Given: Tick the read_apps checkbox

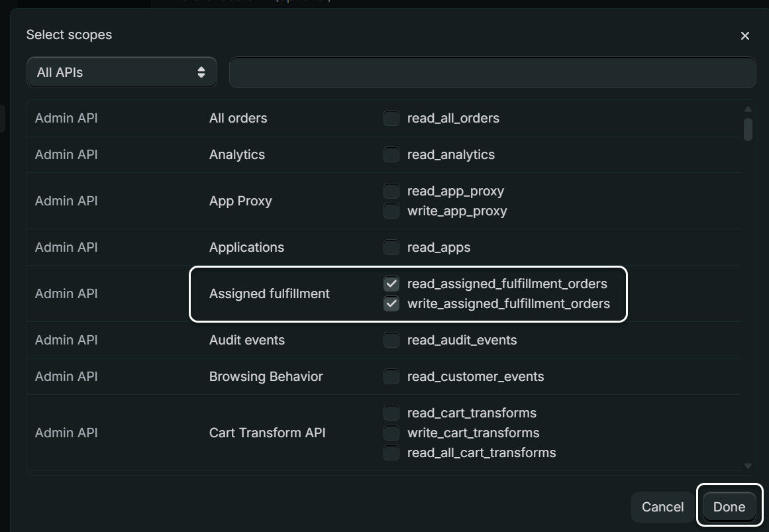Looking at the screenshot, I should pyautogui.click(x=391, y=247).
